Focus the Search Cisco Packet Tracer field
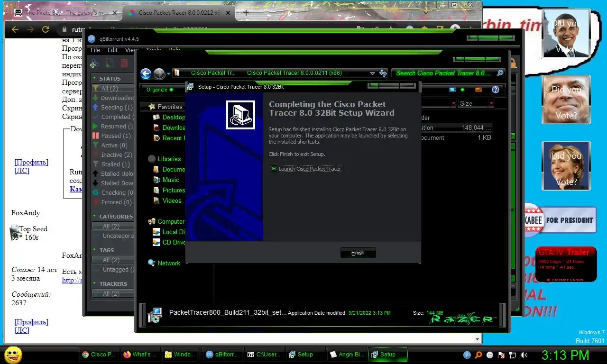This screenshot has width=607, height=364. [x=444, y=73]
